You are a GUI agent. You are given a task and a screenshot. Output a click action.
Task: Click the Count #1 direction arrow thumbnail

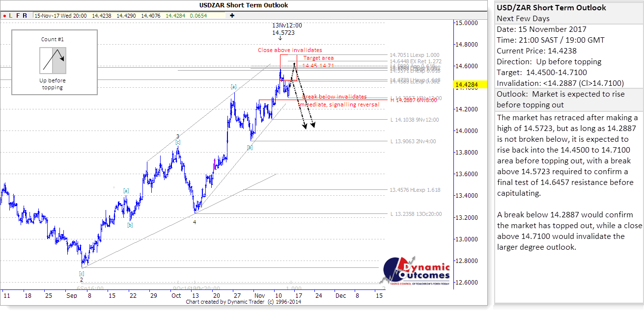pyautogui.click(x=53, y=61)
